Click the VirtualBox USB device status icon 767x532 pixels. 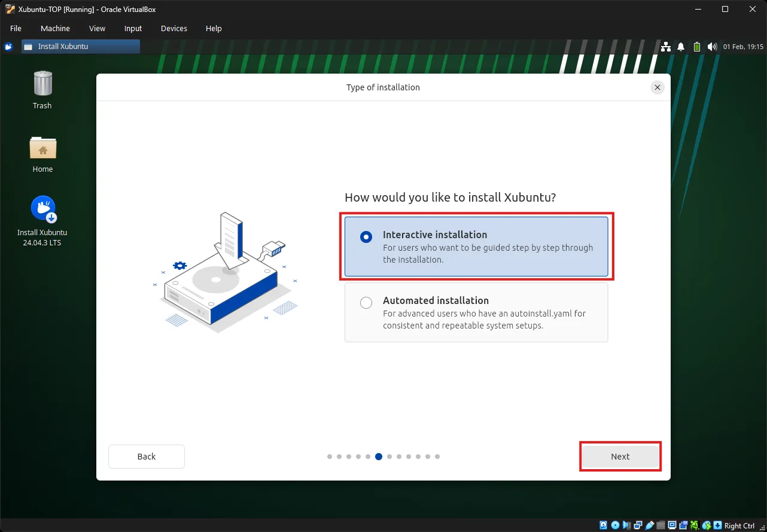(x=650, y=525)
